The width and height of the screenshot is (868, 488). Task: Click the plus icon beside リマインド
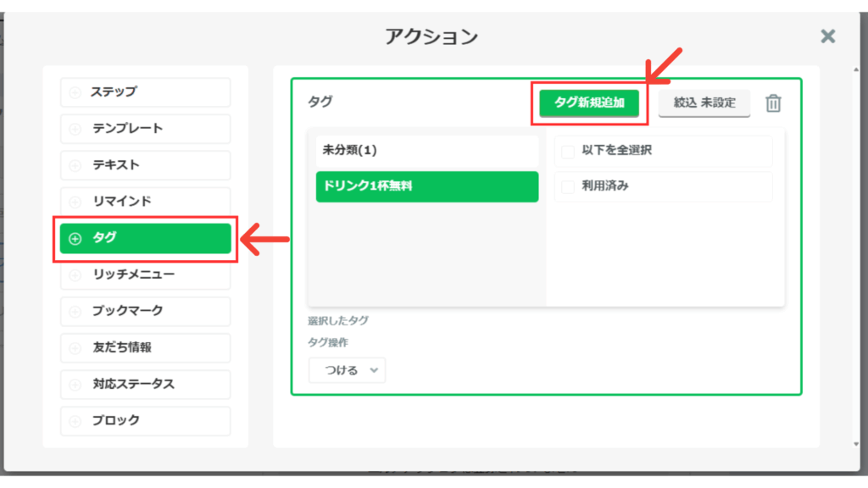point(75,202)
